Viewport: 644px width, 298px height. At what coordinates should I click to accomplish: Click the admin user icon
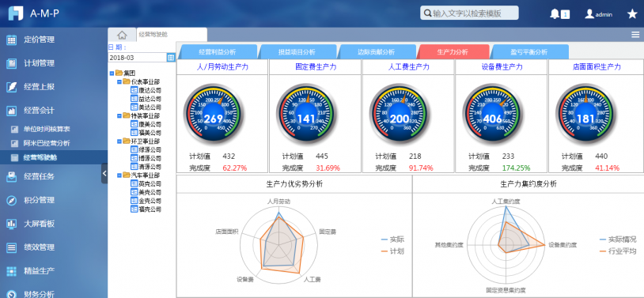tap(589, 14)
